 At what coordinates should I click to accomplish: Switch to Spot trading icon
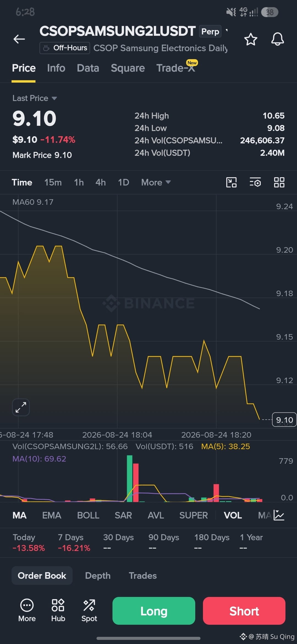pos(89,610)
